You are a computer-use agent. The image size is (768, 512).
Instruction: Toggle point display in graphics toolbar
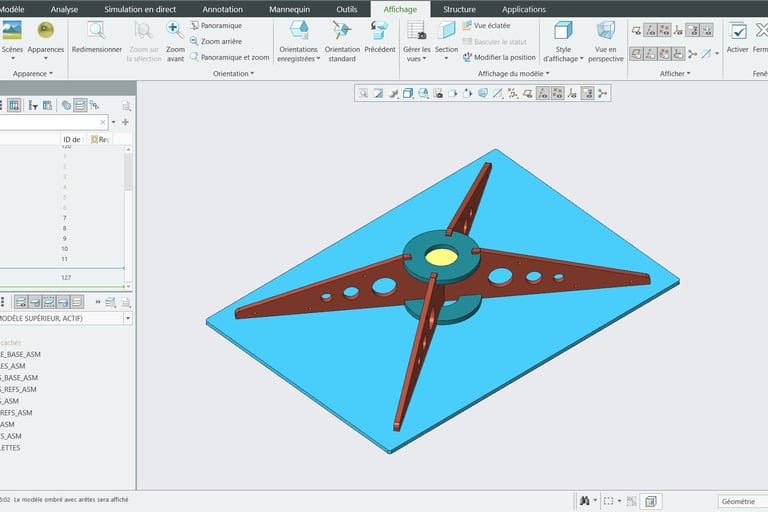(x=557, y=93)
